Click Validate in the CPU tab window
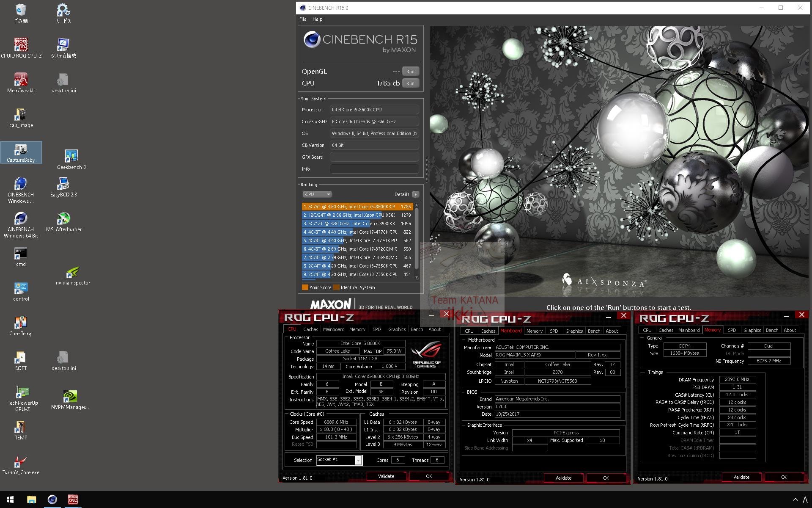The height and width of the screenshot is (508, 812). (386, 476)
